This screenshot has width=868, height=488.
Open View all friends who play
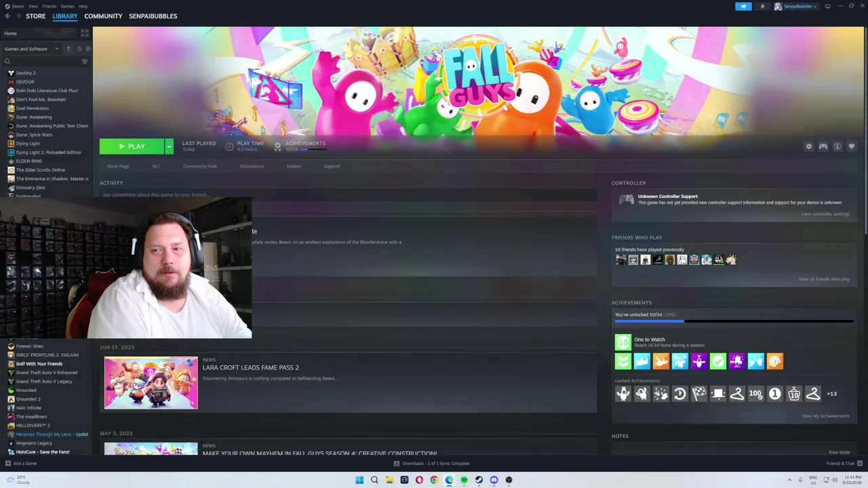coord(824,279)
